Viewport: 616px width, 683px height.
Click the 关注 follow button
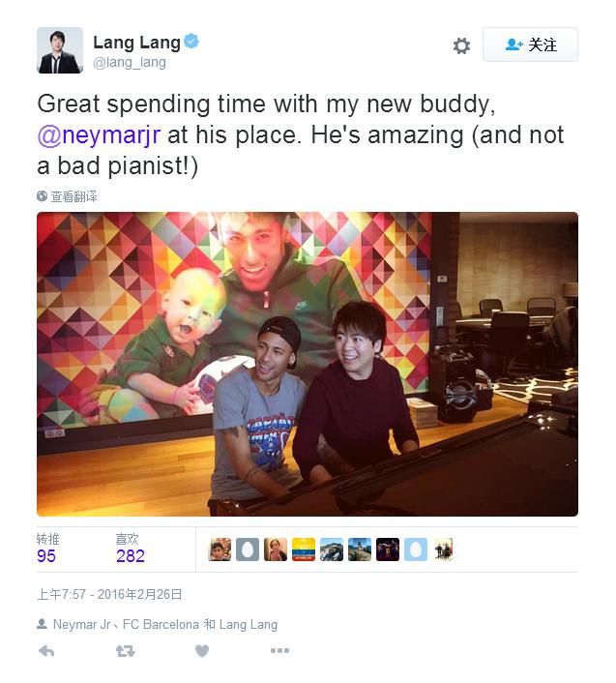(x=530, y=45)
